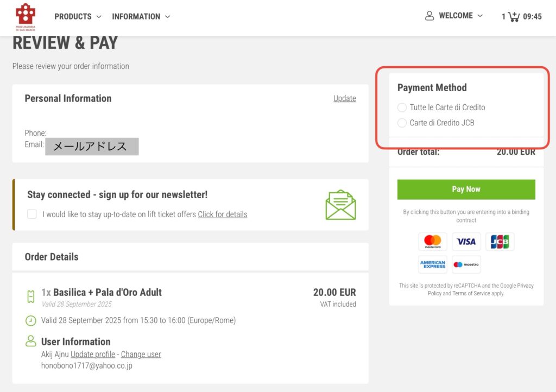Click the American Express payment logo
This screenshot has height=392, width=556.
click(433, 264)
